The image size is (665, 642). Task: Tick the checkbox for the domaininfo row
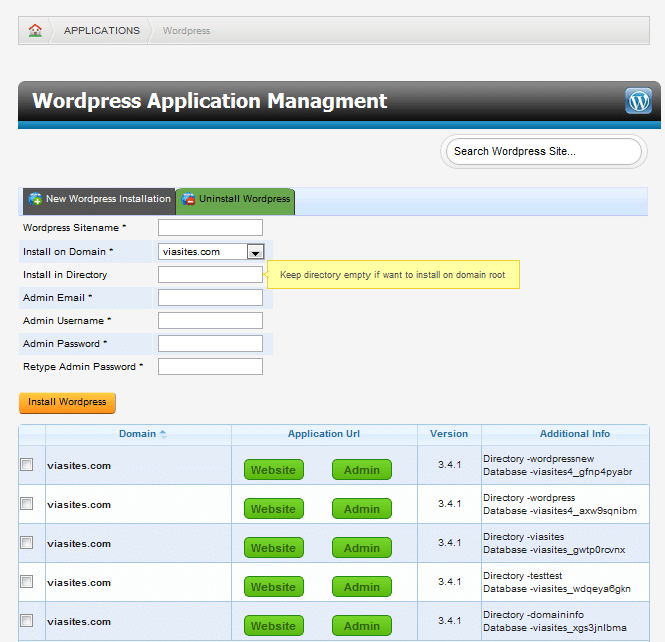tap(27, 620)
